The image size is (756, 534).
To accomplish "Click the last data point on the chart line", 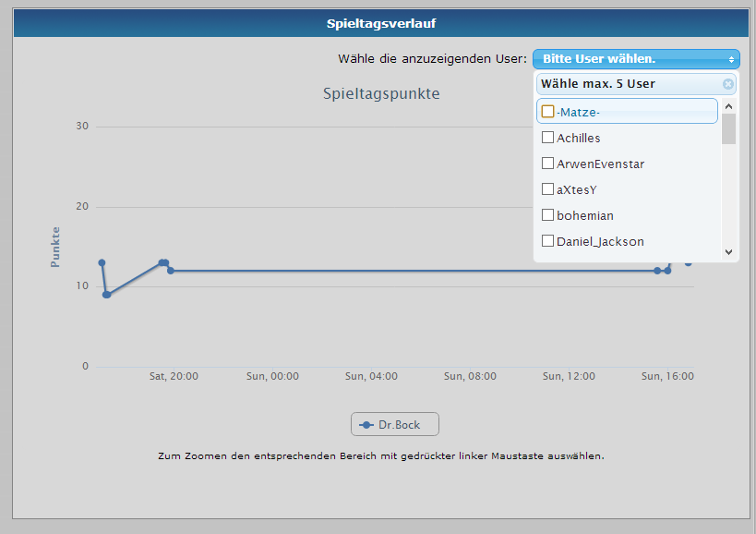I will (688, 263).
